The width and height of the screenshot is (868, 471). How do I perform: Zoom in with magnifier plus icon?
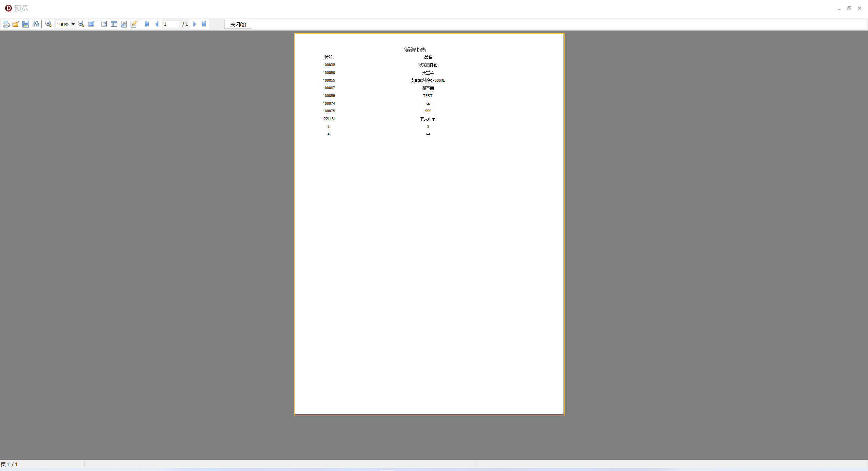pyautogui.click(x=48, y=24)
